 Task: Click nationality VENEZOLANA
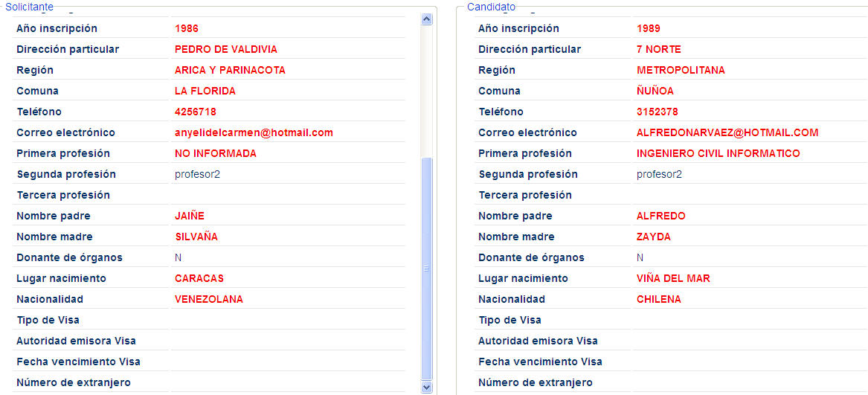[x=209, y=299]
